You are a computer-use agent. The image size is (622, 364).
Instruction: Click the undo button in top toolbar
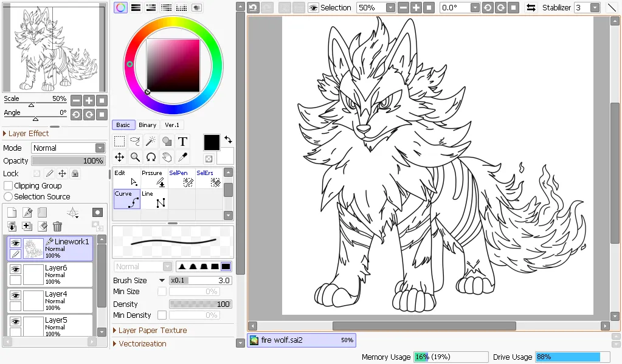tap(253, 7)
